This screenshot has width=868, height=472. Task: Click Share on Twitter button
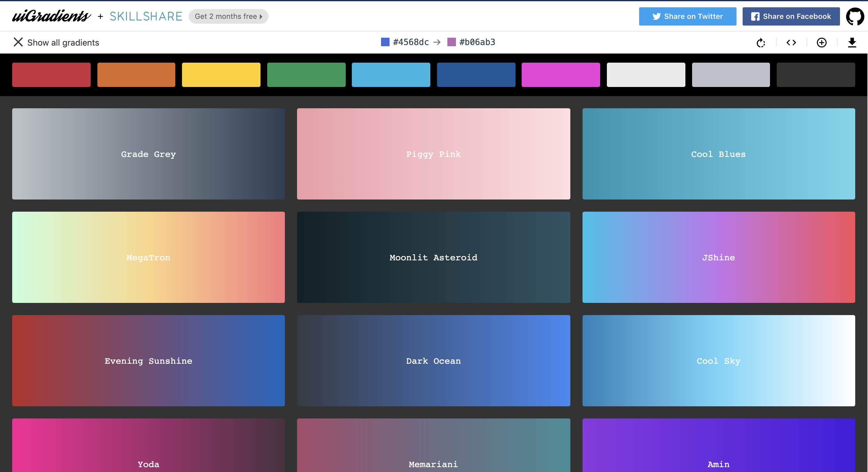[x=688, y=16]
